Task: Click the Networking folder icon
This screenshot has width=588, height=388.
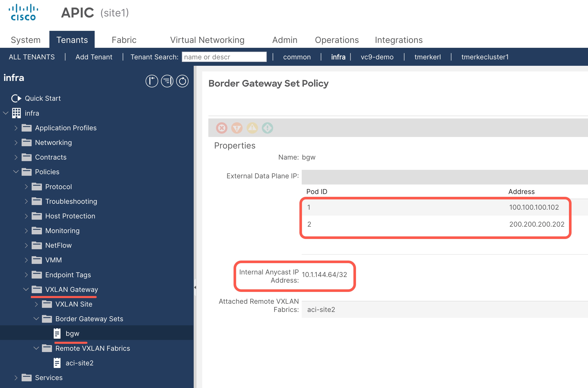Action: click(26, 142)
